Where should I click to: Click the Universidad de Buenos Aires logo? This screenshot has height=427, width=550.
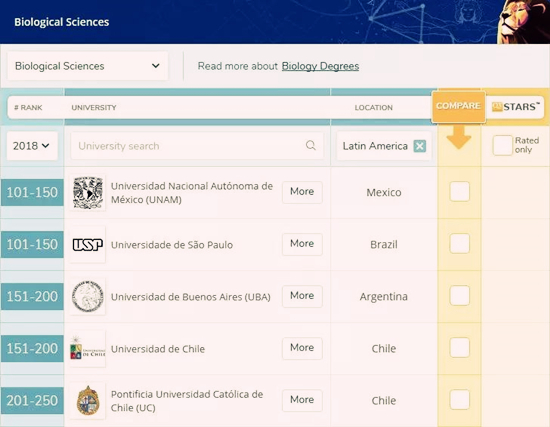pos(88,296)
